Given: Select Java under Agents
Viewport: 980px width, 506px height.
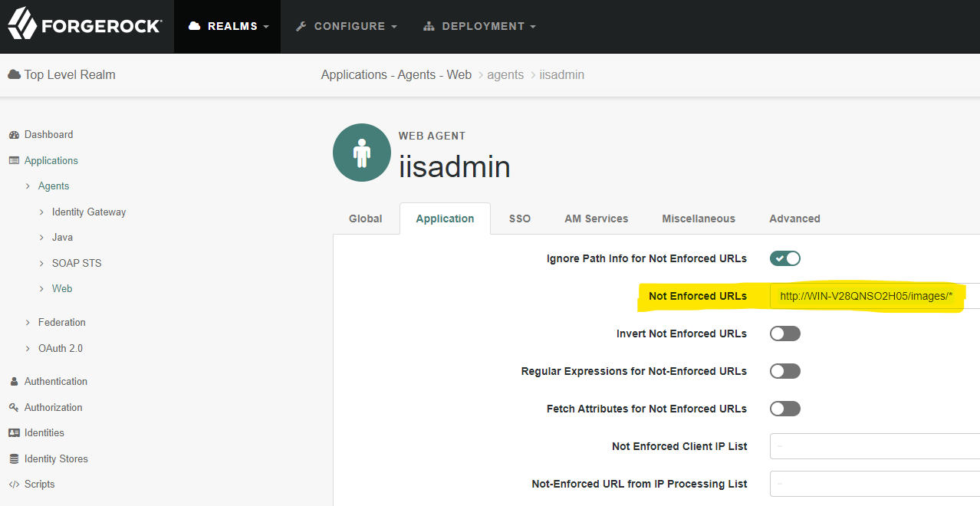Looking at the screenshot, I should [x=62, y=238].
